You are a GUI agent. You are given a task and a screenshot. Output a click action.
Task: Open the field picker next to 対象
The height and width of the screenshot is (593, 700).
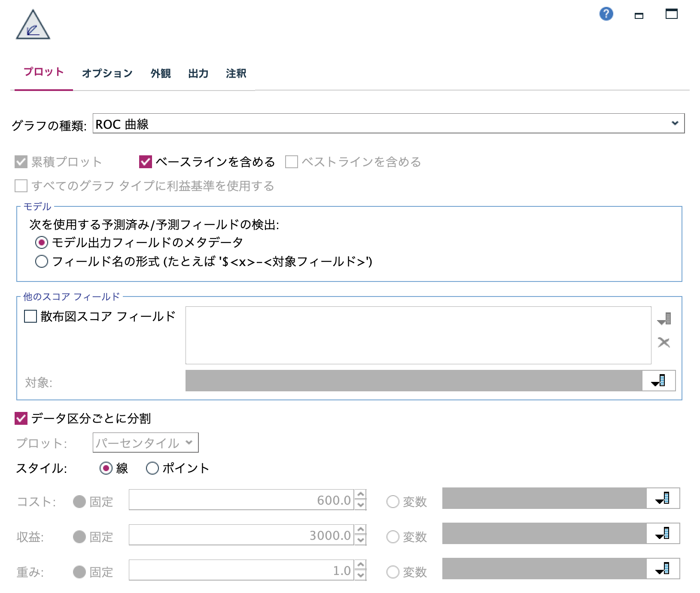658,380
